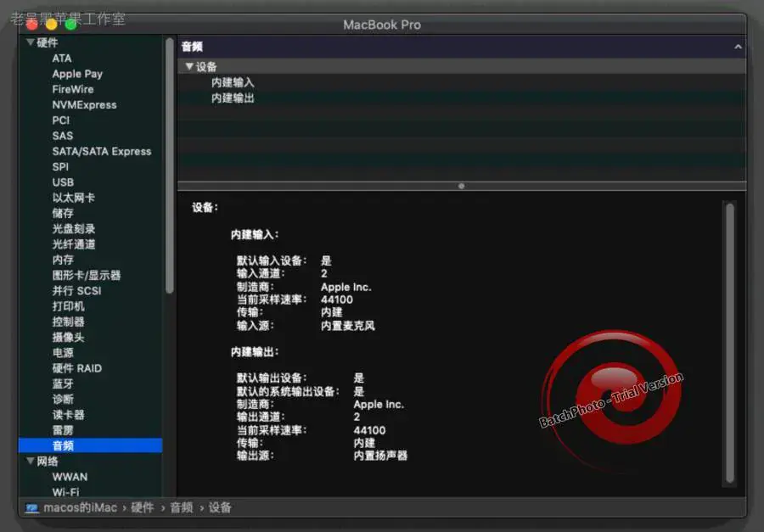Open the 蓝牙 entry
This screenshot has height=532, width=764.
coord(63,384)
